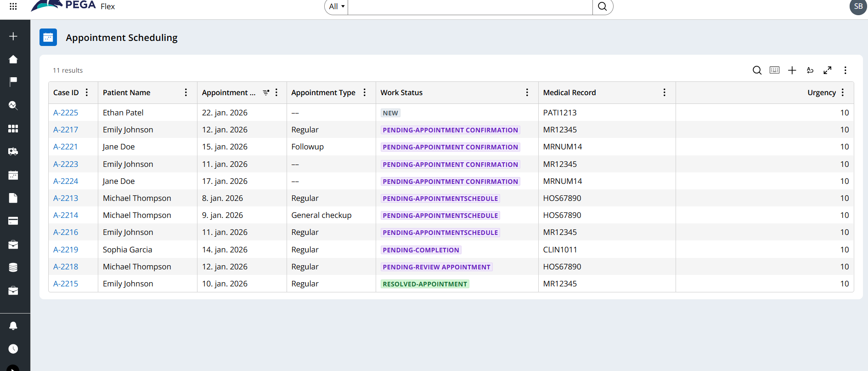Viewport: 868px width, 371px height.
Task: Click the PENDING-COMPLETION status badge
Action: tap(421, 250)
